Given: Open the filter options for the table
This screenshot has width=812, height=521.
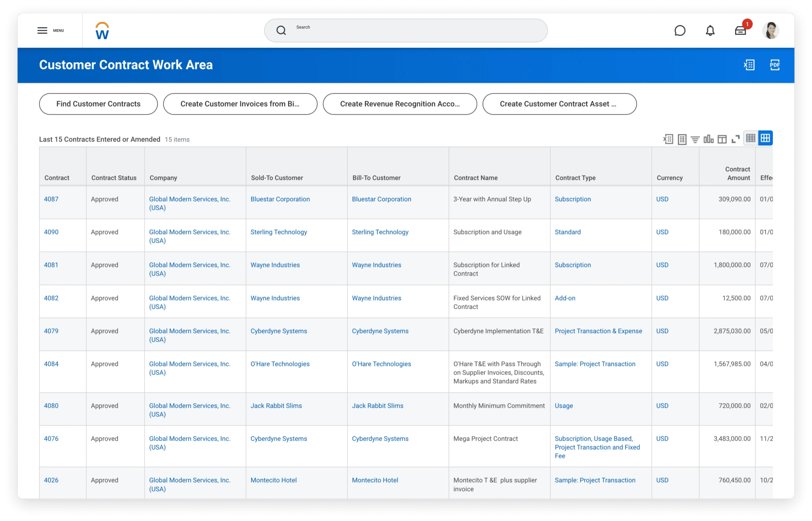Looking at the screenshot, I should (x=695, y=138).
